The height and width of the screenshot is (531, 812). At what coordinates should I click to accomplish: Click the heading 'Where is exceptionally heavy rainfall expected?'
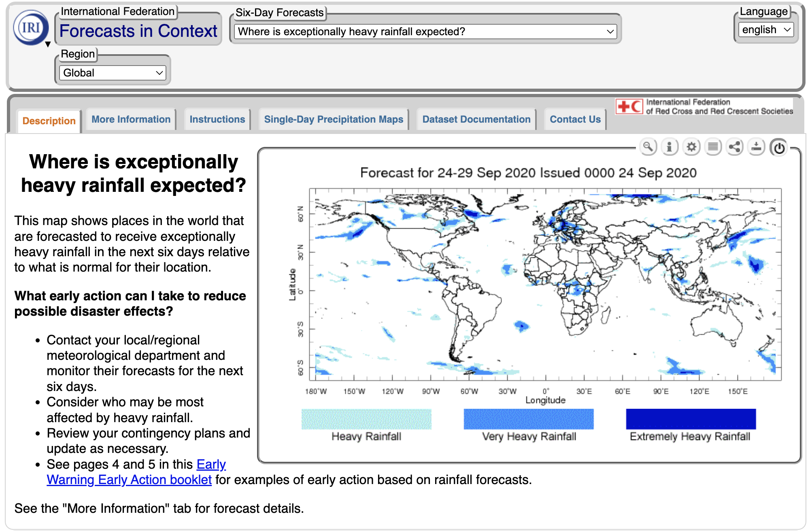coord(134,173)
